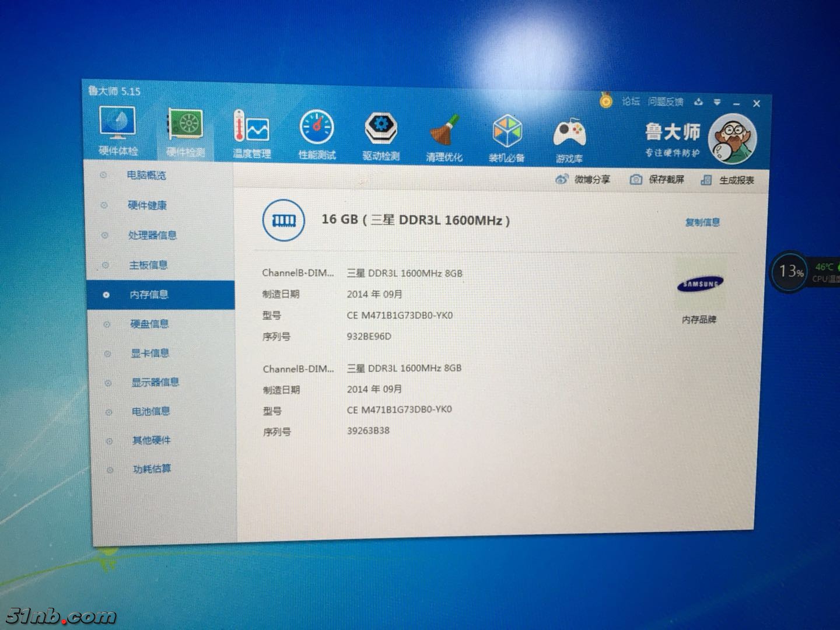Open 装机必备 software cube icon

pyautogui.click(x=506, y=138)
